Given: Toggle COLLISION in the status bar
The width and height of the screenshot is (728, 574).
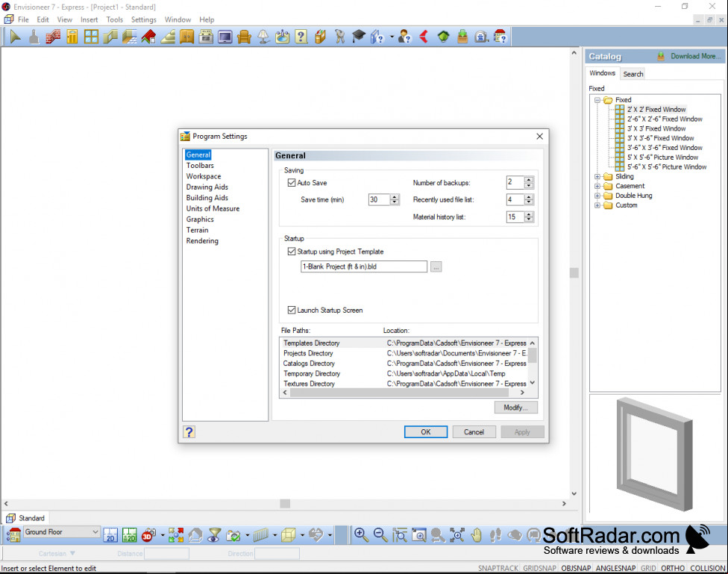Looking at the screenshot, I should (x=708, y=568).
